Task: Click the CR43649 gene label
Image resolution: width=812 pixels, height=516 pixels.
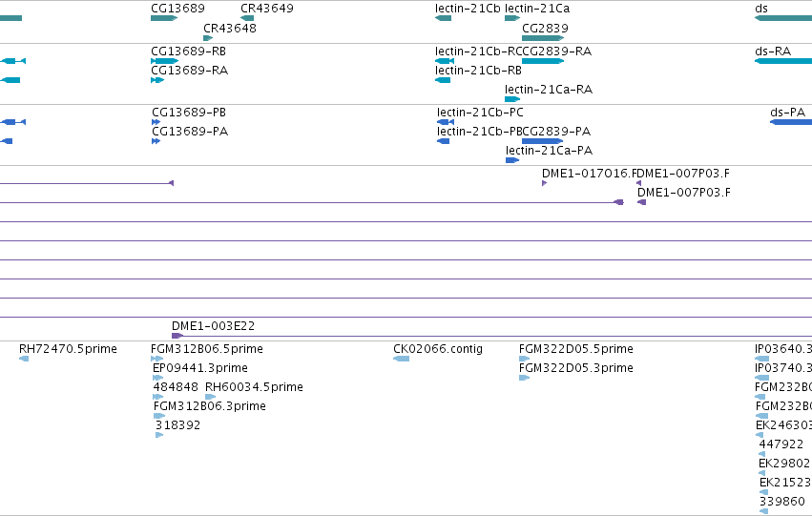Action: click(x=267, y=9)
